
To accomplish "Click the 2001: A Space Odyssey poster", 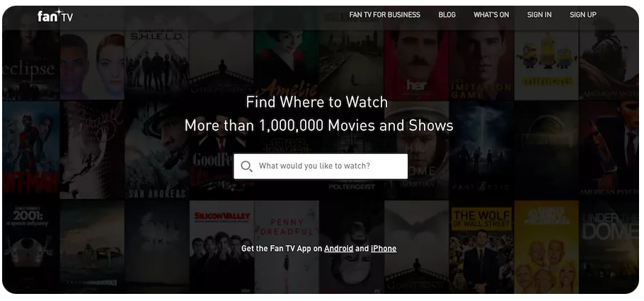I will [x=30, y=244].
